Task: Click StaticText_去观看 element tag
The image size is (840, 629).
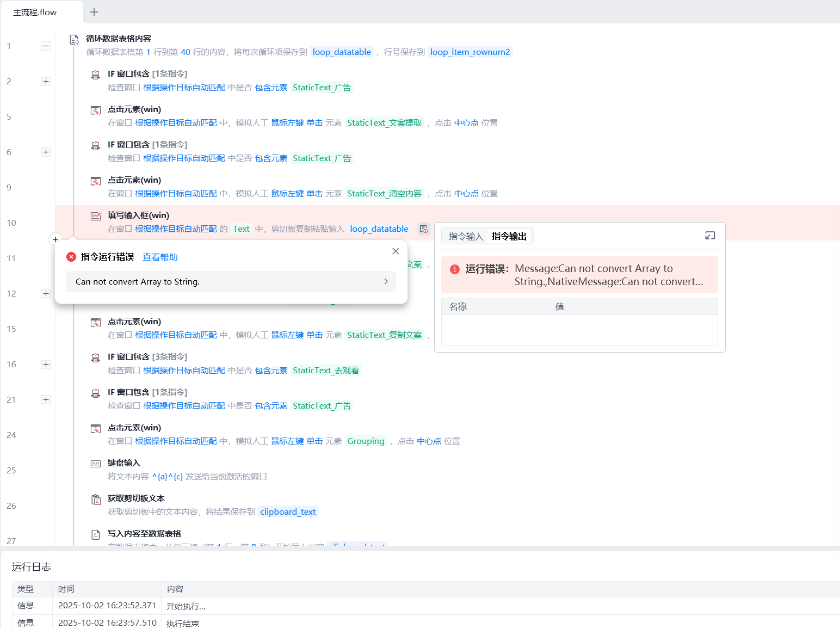Action: 326,371
